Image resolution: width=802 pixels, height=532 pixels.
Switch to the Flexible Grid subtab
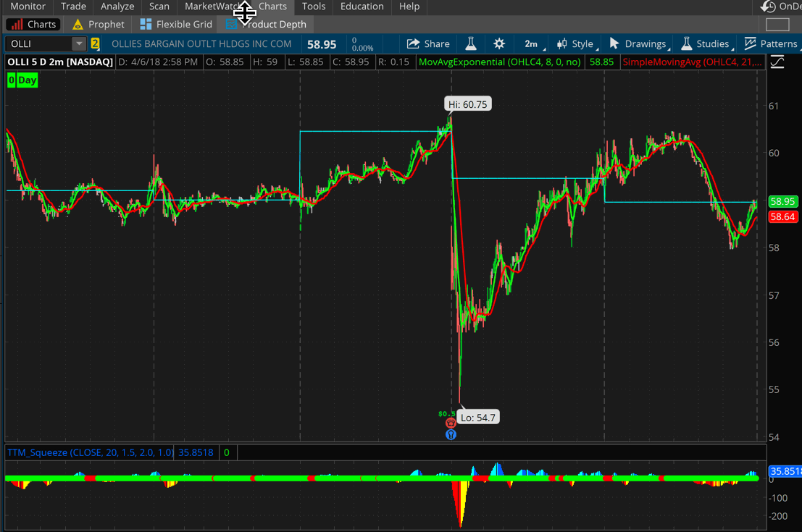(x=176, y=25)
